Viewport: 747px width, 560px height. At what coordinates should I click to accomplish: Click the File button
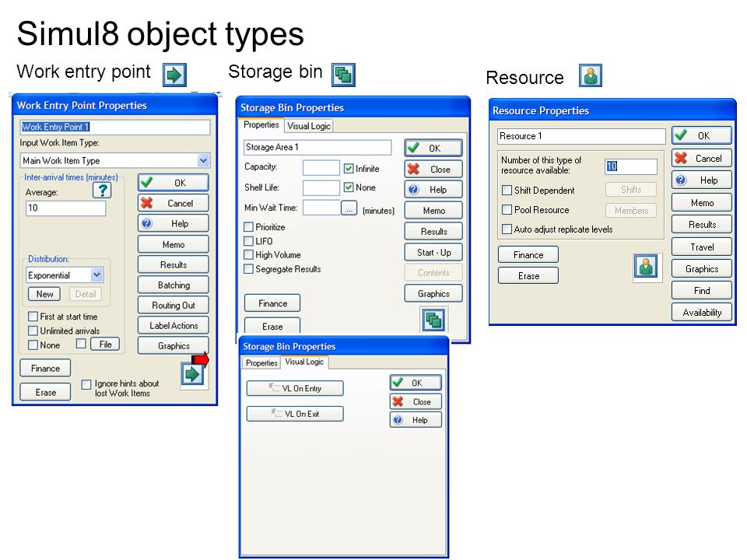(105, 345)
